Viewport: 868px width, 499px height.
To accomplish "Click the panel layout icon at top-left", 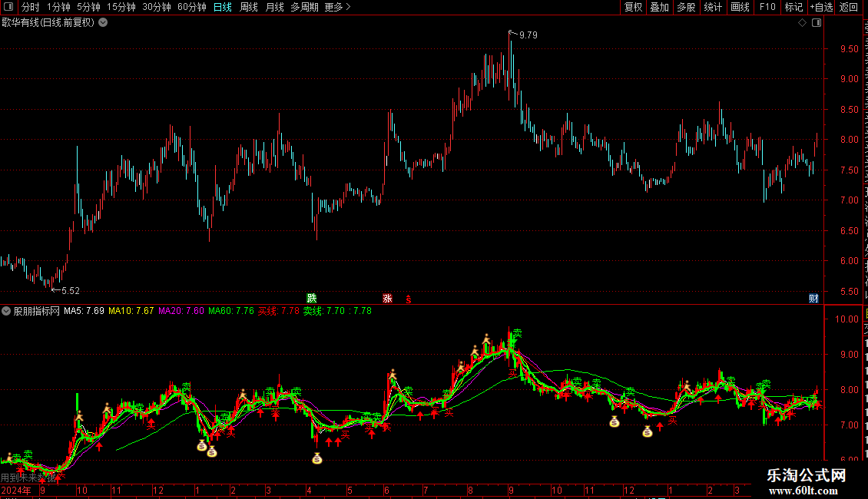I will coord(8,7).
